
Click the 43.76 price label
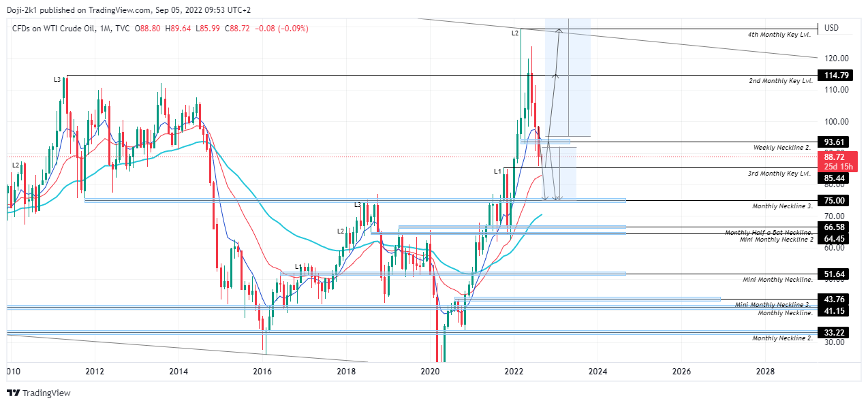pyautogui.click(x=835, y=299)
